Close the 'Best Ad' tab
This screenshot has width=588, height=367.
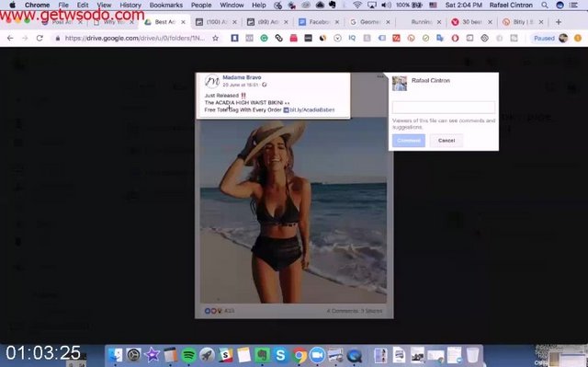(x=183, y=22)
